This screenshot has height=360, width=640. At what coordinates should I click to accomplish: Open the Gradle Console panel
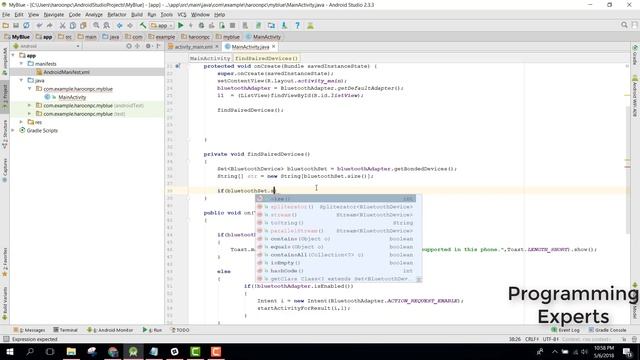point(608,330)
